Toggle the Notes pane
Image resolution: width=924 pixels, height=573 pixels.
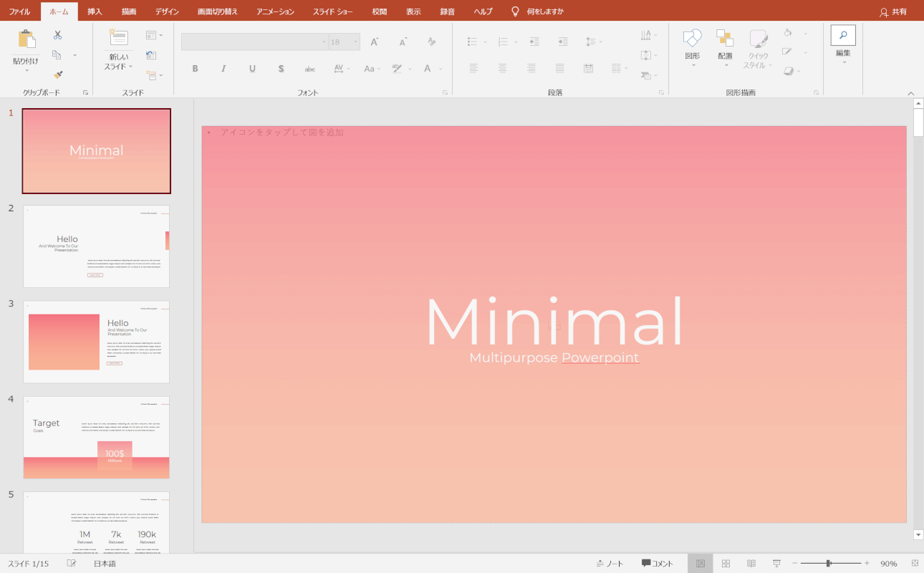(x=610, y=564)
